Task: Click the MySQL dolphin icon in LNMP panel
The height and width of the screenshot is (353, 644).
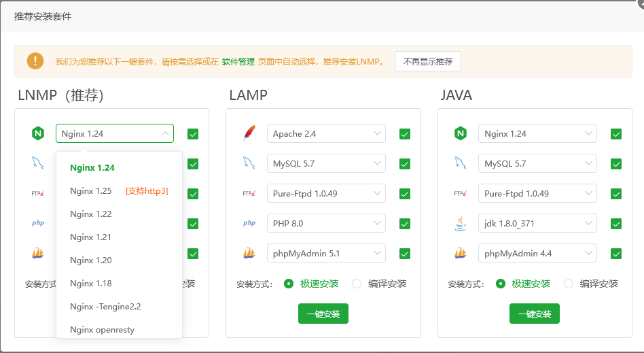Action: (38, 163)
